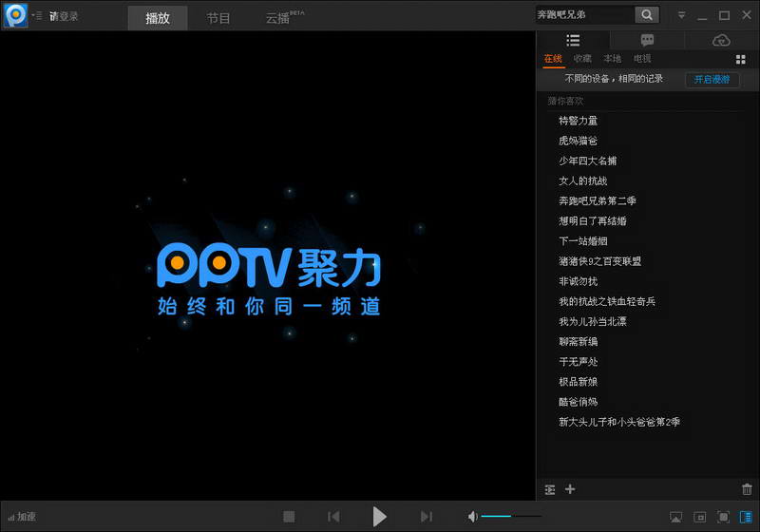This screenshot has height=532, width=760.
Task: Open 新大头儿子和小头爸爸第2季 entry
Action: [x=619, y=423]
